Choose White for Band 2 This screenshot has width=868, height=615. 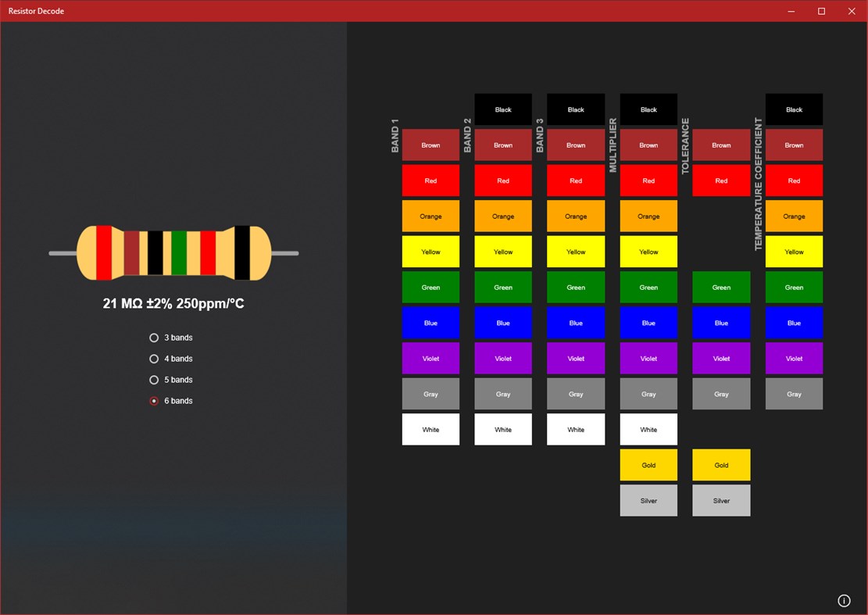[x=502, y=429]
